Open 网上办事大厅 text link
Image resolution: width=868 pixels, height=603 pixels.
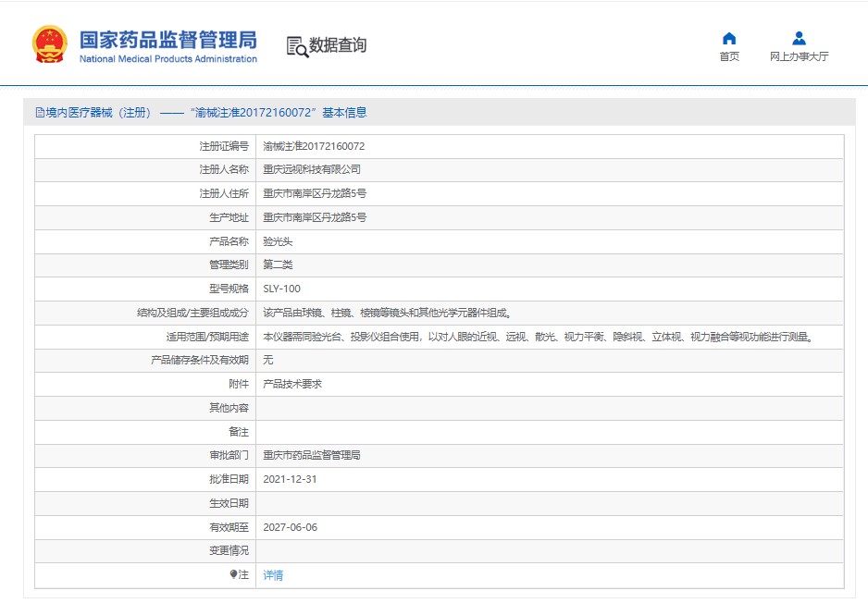tap(799, 56)
